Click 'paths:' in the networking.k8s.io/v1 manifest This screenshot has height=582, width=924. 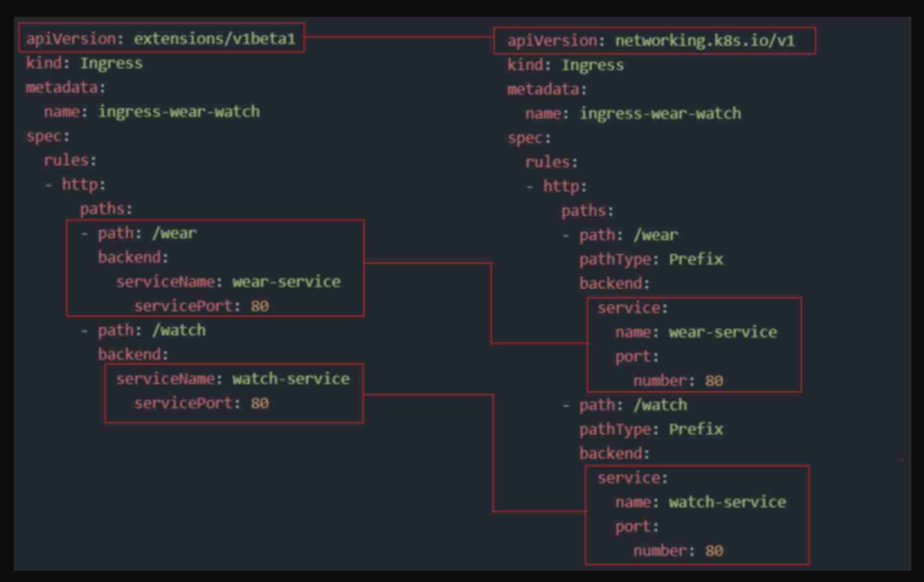click(x=588, y=211)
